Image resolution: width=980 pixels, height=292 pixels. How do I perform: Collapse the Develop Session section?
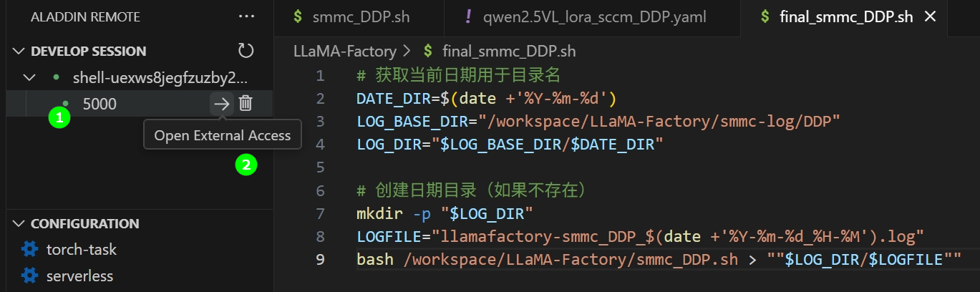(x=18, y=52)
